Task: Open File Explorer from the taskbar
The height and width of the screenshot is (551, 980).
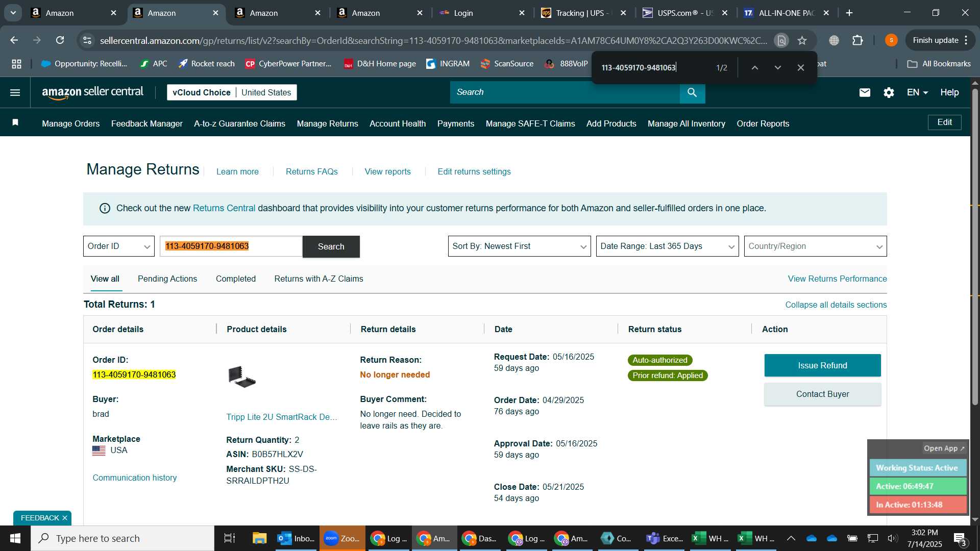Action: coord(259,538)
